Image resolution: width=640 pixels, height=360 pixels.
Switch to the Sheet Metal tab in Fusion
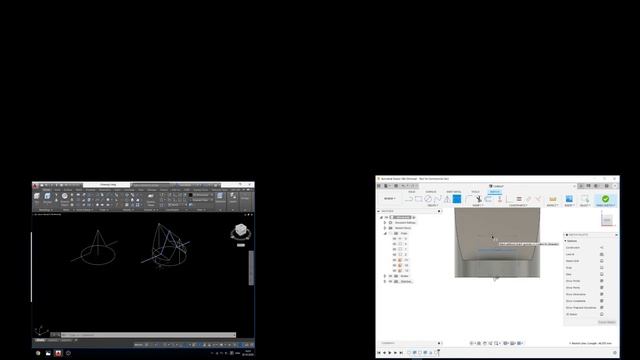coord(453,192)
